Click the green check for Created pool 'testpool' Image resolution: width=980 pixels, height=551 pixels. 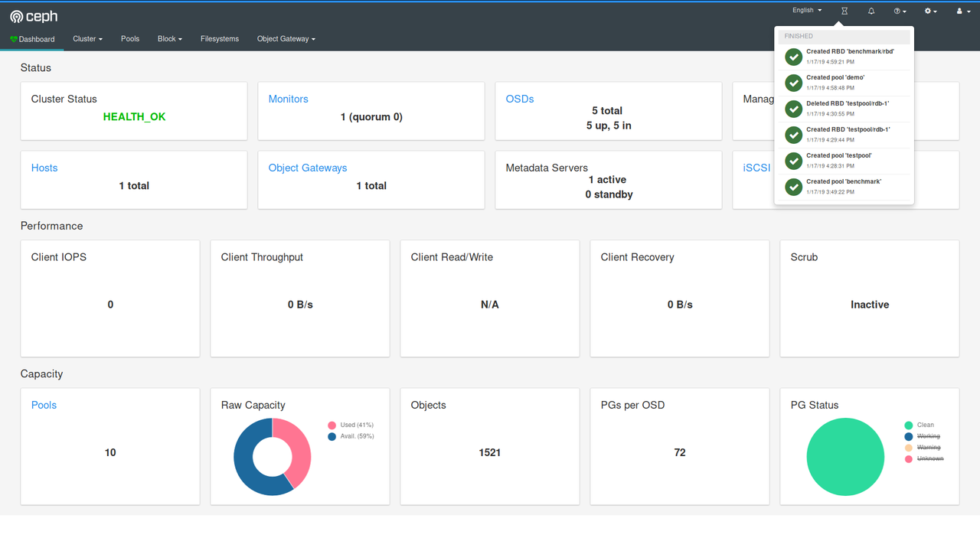click(x=794, y=161)
